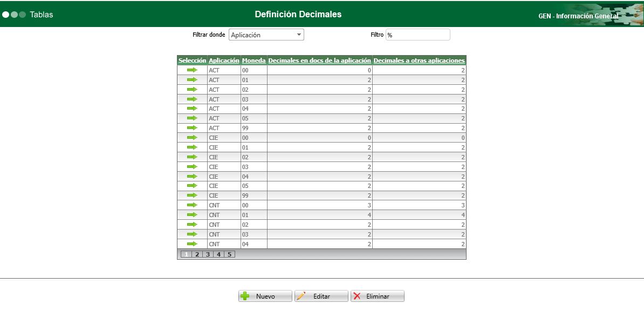Select the CNT 03 row arrow

(192, 234)
